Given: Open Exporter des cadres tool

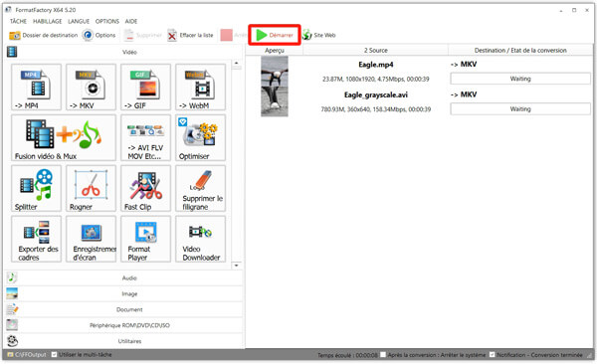Looking at the screenshot, I should tap(36, 239).
